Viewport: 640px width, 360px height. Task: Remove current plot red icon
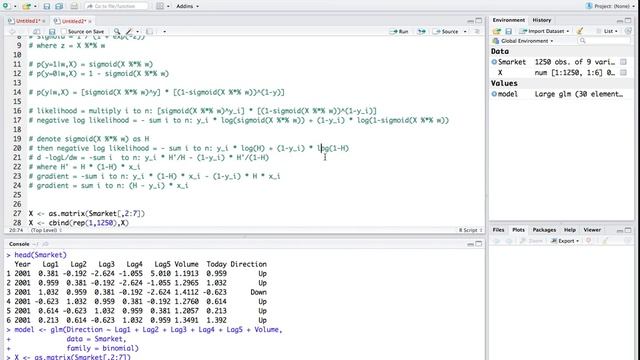click(x=589, y=241)
